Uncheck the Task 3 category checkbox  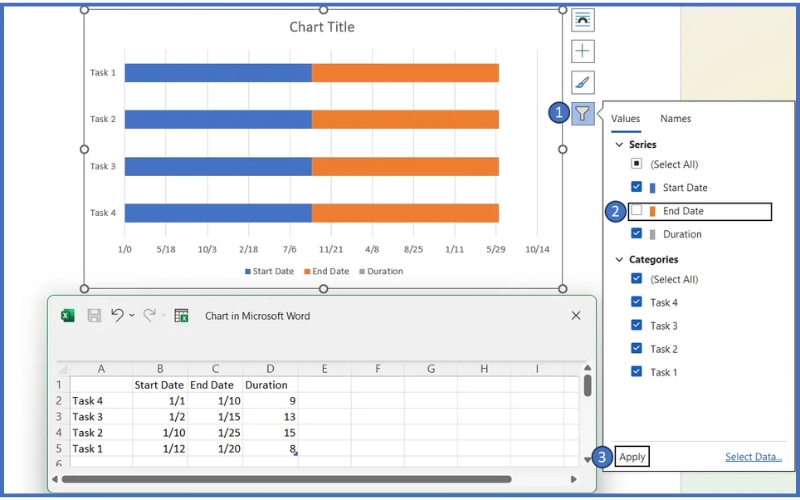click(636, 325)
